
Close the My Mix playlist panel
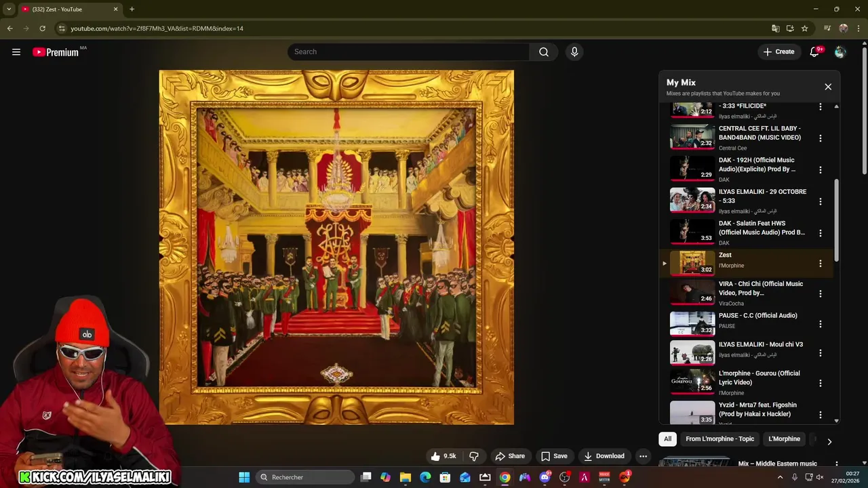828,87
